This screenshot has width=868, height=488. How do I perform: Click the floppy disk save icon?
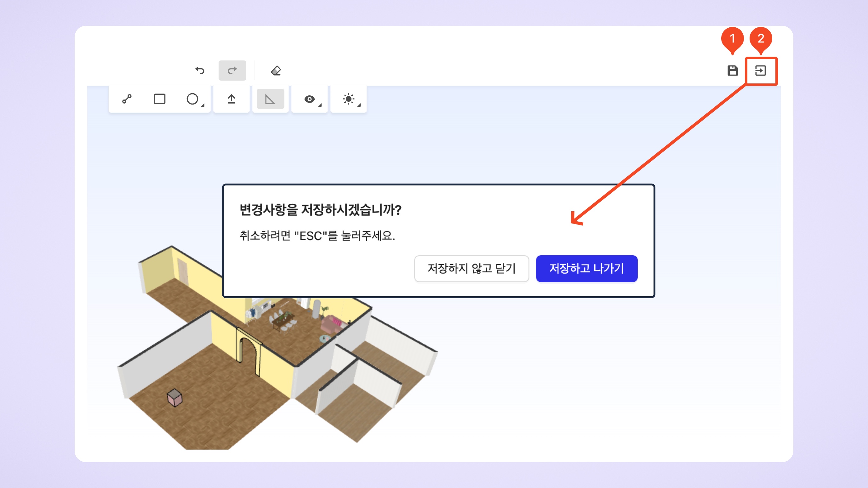tap(733, 71)
